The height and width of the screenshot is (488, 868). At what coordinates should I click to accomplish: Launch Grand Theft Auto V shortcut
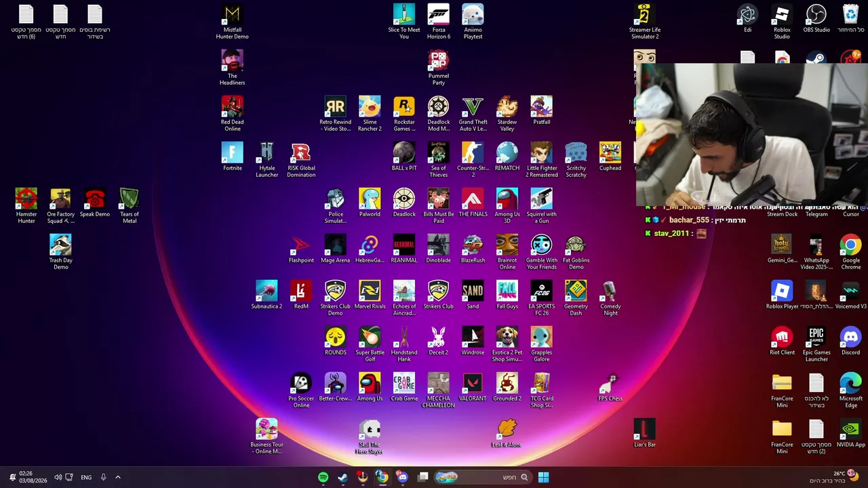coord(473,115)
